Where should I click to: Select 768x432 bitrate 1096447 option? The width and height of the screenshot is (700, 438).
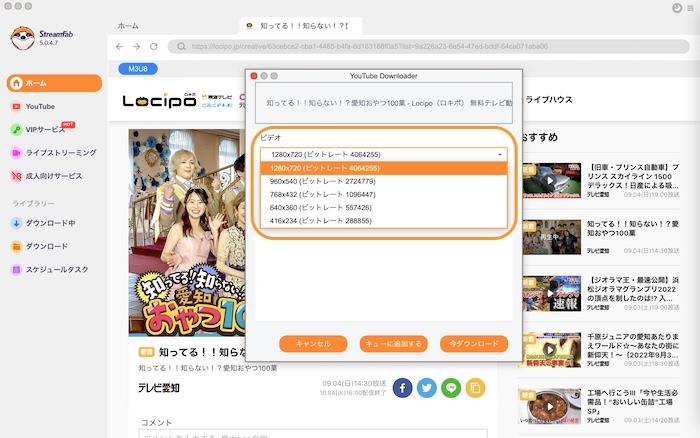click(x=383, y=194)
